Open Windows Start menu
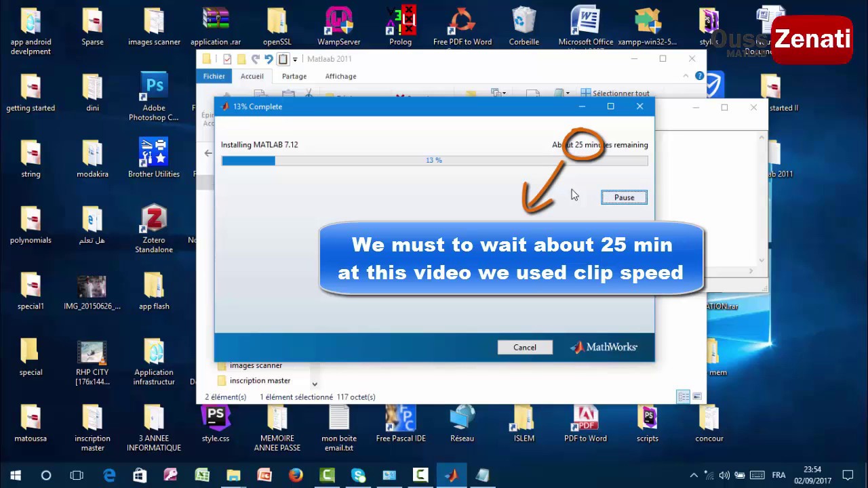The height and width of the screenshot is (488, 868). pyautogui.click(x=15, y=475)
